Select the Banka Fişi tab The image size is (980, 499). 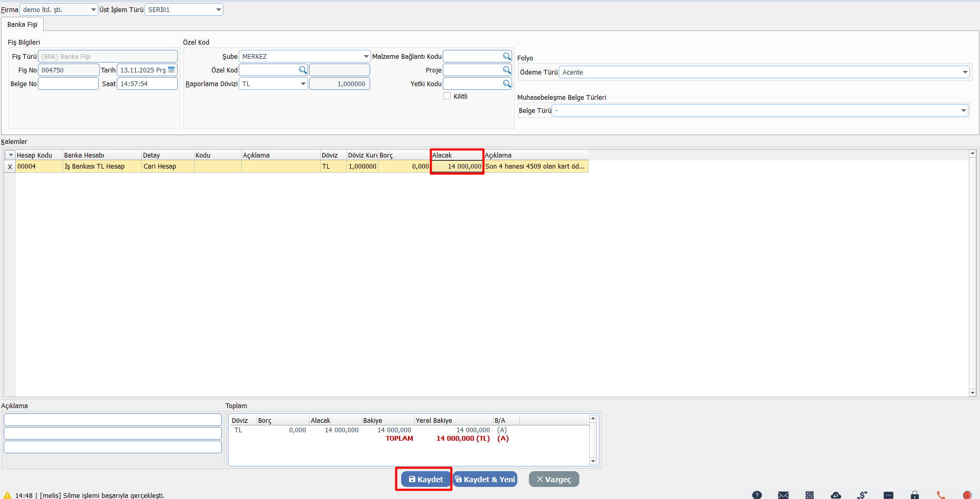coord(22,25)
